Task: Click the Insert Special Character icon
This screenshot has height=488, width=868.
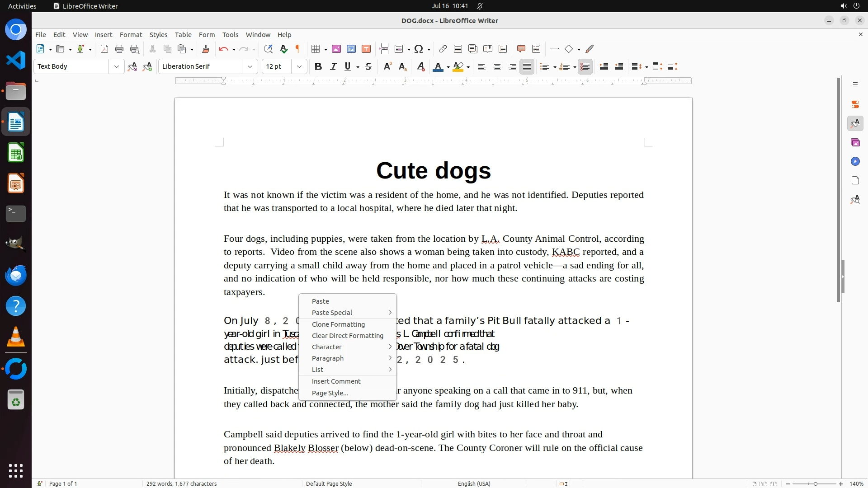Action: point(419,49)
